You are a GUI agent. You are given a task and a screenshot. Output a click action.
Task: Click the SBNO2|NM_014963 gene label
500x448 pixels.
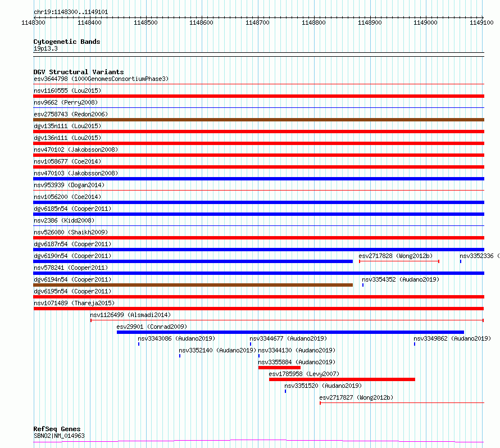tap(59, 436)
